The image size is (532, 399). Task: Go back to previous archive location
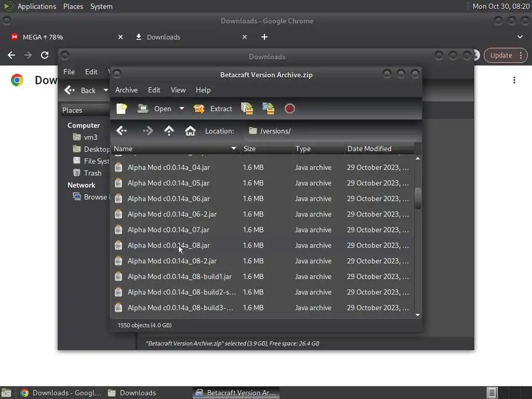point(122,130)
